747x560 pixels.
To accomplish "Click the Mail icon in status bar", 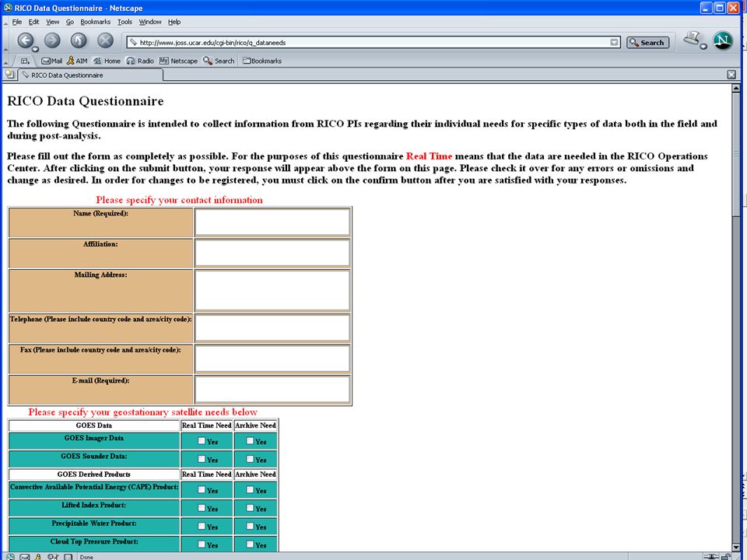I will (x=25, y=556).
